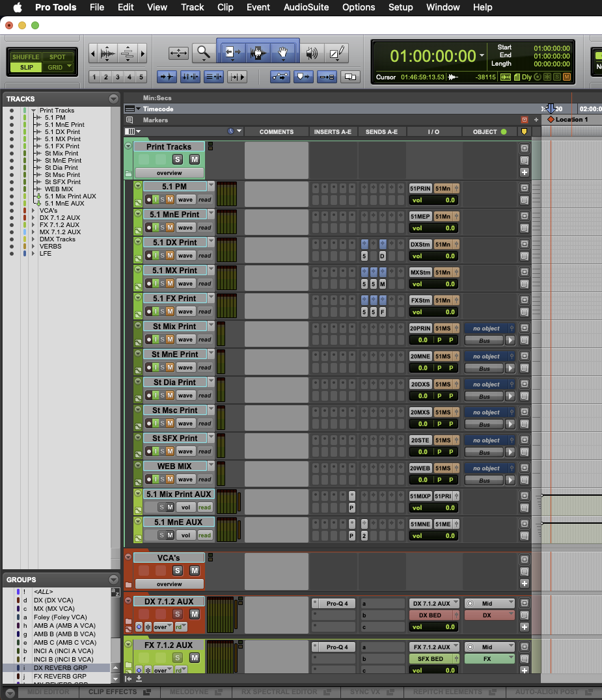This screenshot has width=602, height=700.
Task: Mute the Print Tracks folder
Action: point(194,159)
